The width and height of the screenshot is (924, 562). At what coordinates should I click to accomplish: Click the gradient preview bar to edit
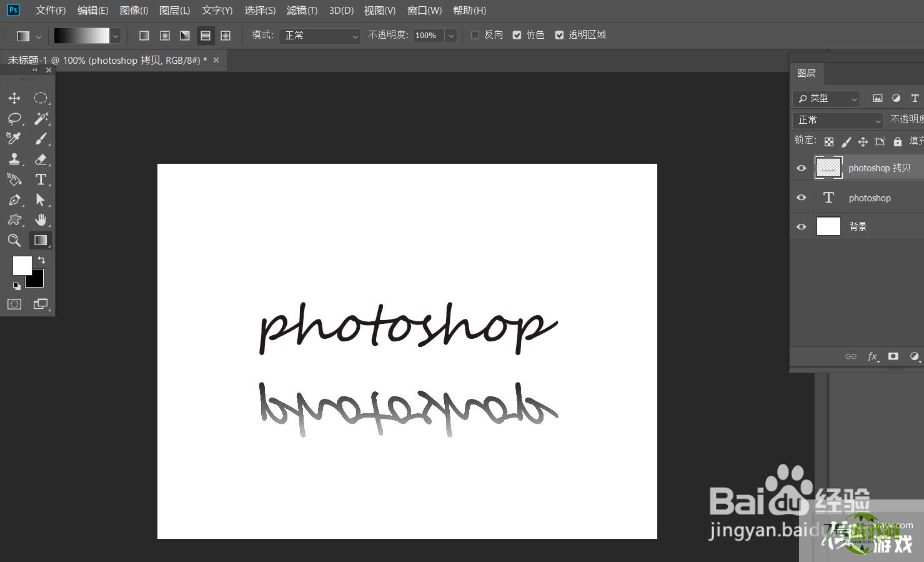pyautogui.click(x=82, y=36)
